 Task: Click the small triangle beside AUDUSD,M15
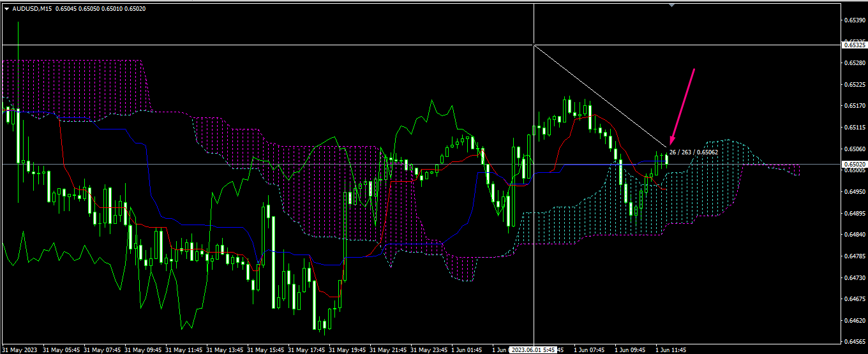pyautogui.click(x=6, y=8)
